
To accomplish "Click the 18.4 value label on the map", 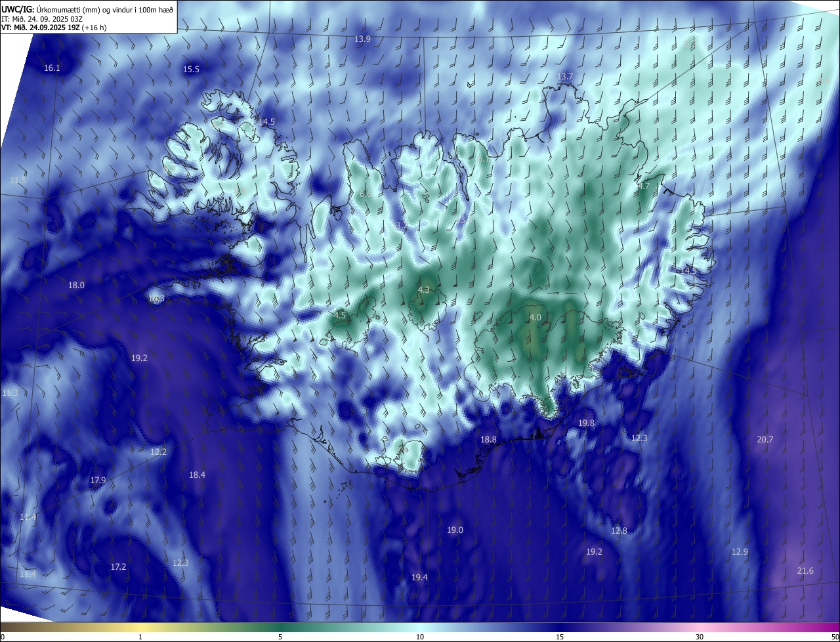I will 197,475.
